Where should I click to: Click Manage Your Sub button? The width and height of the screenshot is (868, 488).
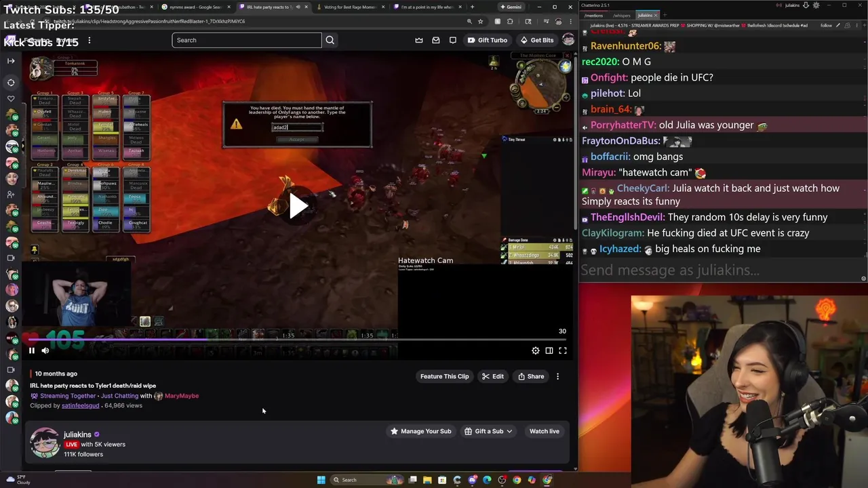tap(420, 431)
